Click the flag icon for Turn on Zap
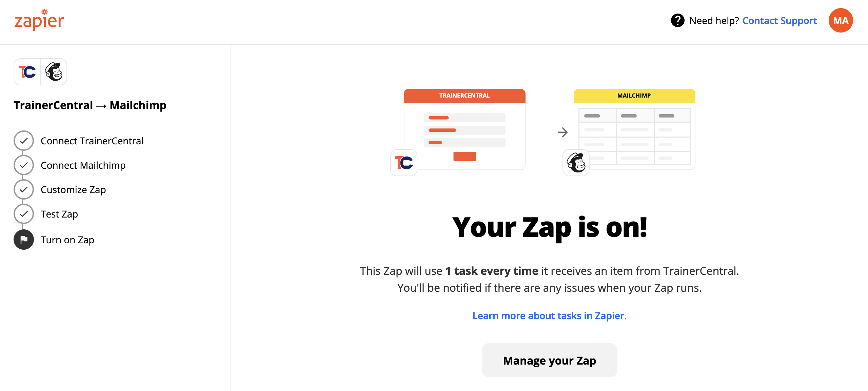The height and width of the screenshot is (391, 868). point(24,240)
